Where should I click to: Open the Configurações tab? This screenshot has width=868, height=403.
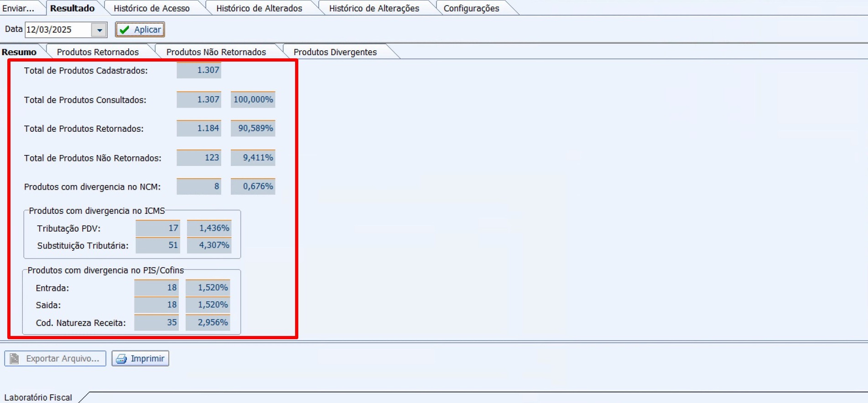pos(471,8)
